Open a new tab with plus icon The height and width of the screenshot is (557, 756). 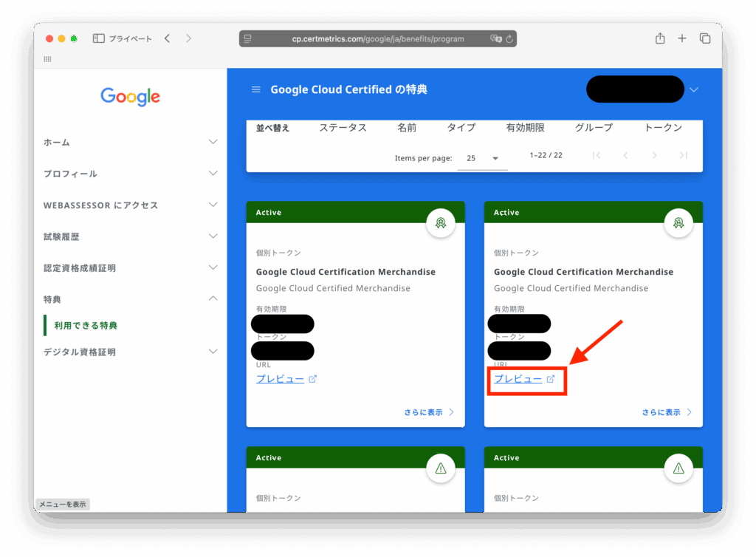(681, 38)
